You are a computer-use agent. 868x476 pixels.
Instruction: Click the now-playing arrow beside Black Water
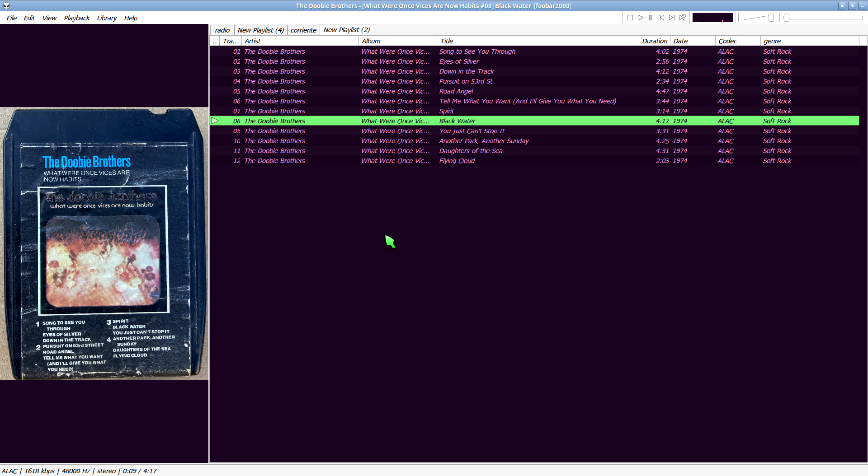click(215, 121)
